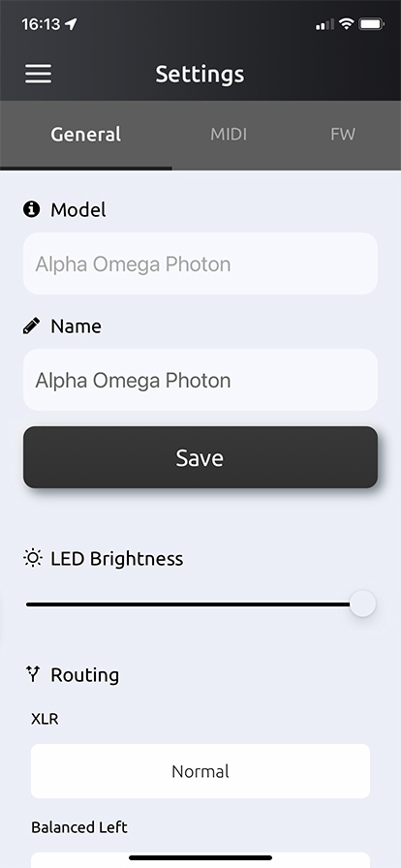The height and width of the screenshot is (868, 401).
Task: Open the hamburger menu
Action: tap(38, 74)
